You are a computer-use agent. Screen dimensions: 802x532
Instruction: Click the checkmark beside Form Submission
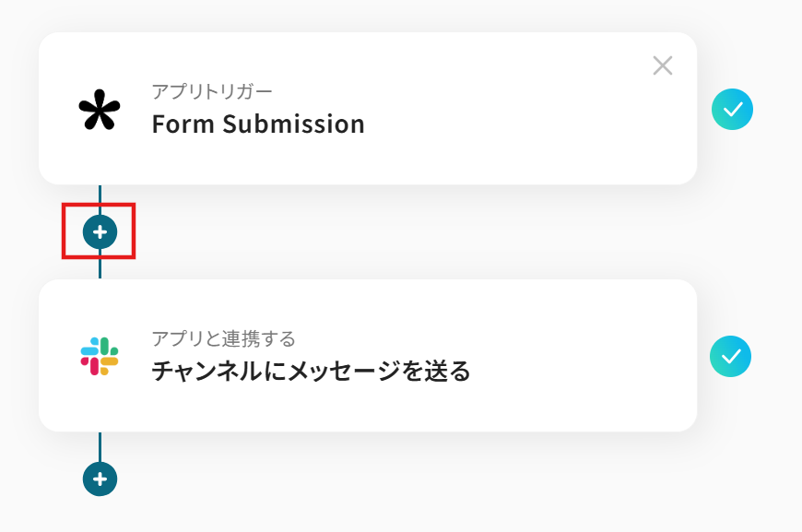[732, 109]
